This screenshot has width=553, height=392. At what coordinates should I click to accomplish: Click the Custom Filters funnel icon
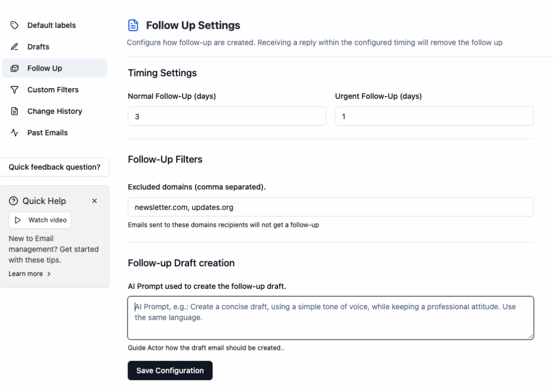pos(15,90)
